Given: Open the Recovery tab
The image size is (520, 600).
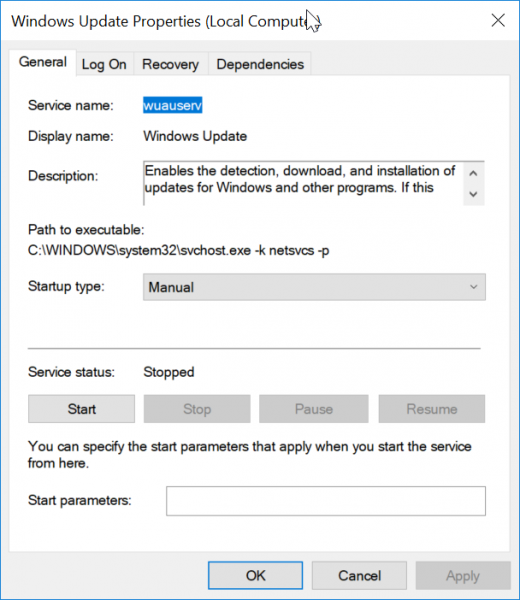Looking at the screenshot, I should pyautogui.click(x=170, y=64).
